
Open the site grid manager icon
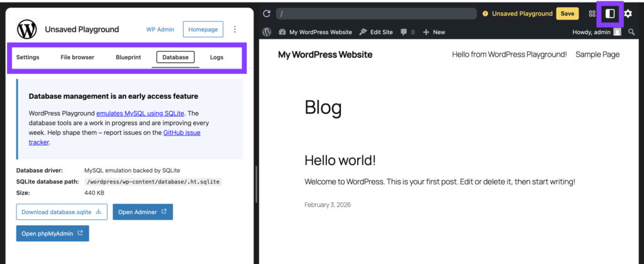click(x=592, y=14)
